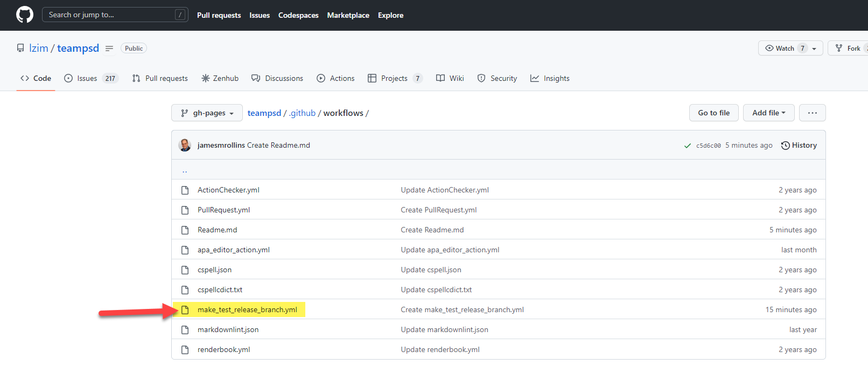Click file icon beside PullRequest.yml
This screenshot has width=868, height=365.
pos(185,210)
